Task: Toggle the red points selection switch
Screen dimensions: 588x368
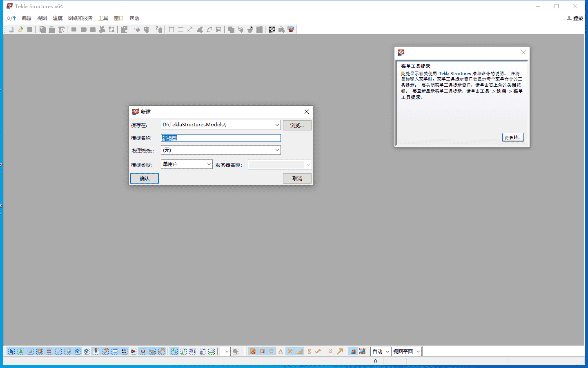Action: pyautogui.click(x=49, y=351)
